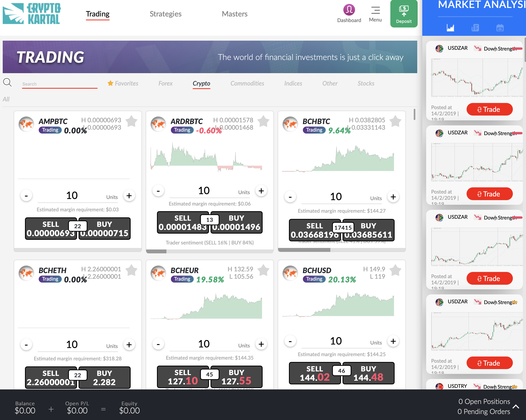Image resolution: width=526 pixels, height=420 pixels.
Task: Increase BCHUSD units with plus
Action: pos(393,341)
